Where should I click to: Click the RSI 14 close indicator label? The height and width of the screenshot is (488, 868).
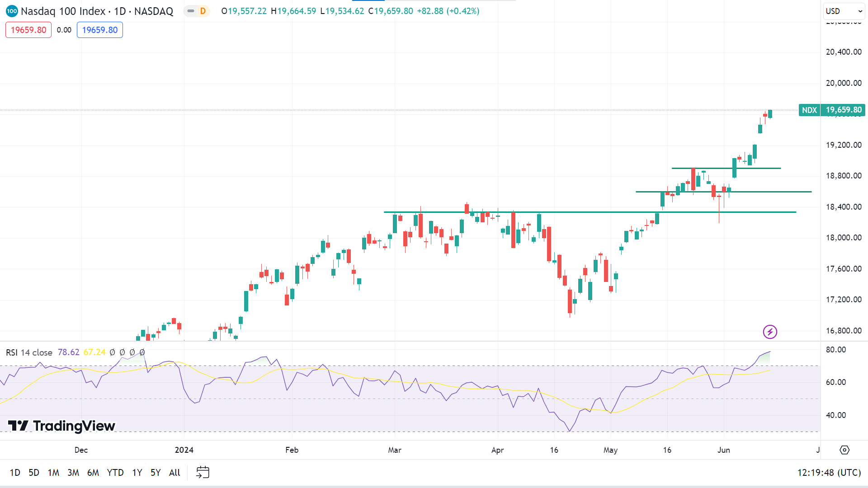[x=29, y=352]
